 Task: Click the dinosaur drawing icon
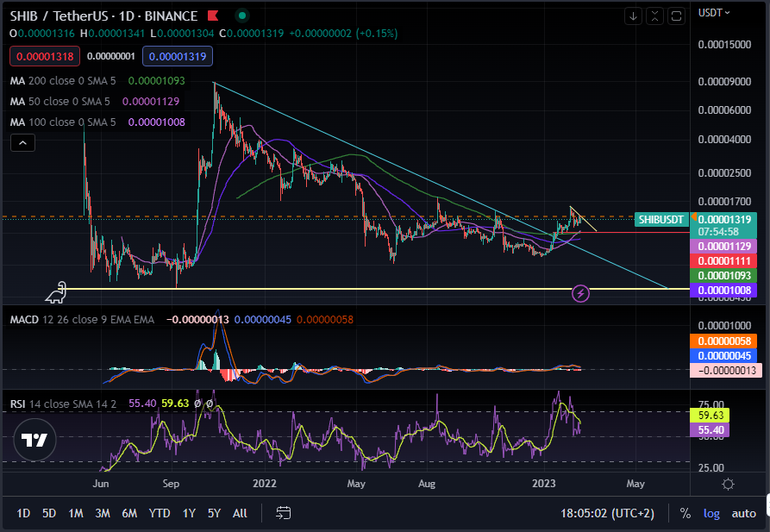coord(56,293)
